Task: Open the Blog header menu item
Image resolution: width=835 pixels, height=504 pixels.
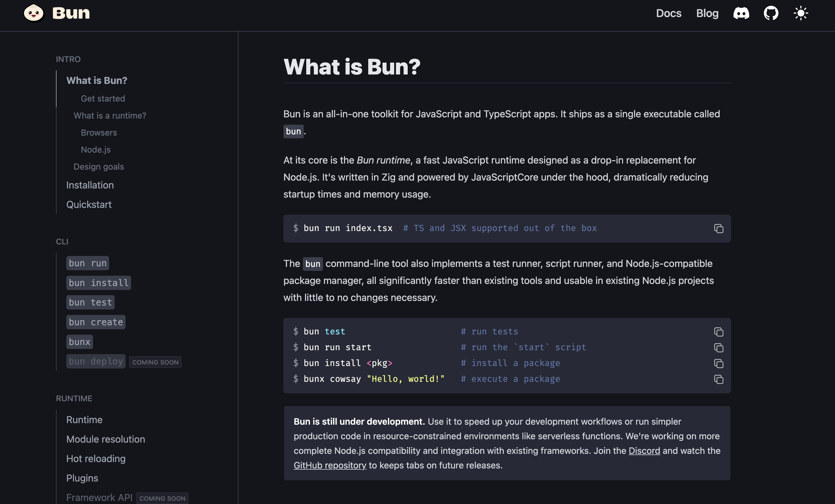Action: 707,13
